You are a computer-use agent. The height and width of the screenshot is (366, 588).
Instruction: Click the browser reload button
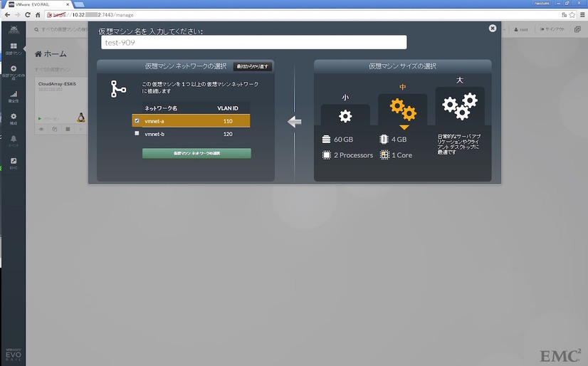tap(27, 15)
